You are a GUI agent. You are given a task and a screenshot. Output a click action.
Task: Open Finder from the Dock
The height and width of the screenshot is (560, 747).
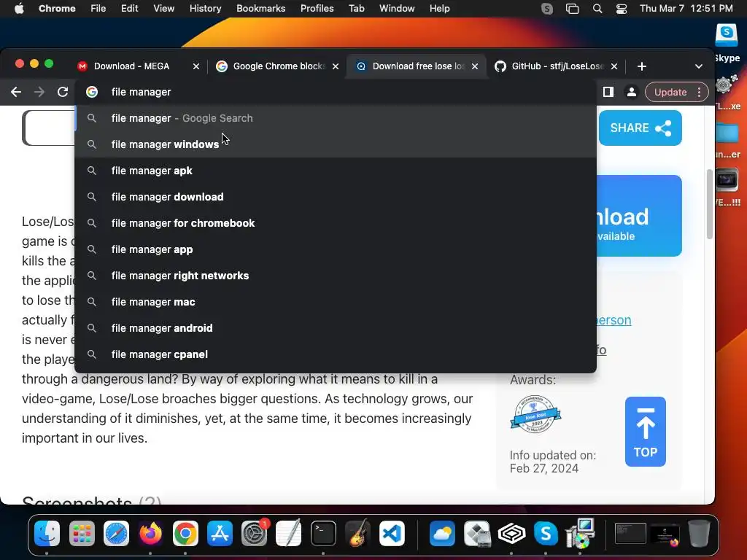click(x=47, y=533)
